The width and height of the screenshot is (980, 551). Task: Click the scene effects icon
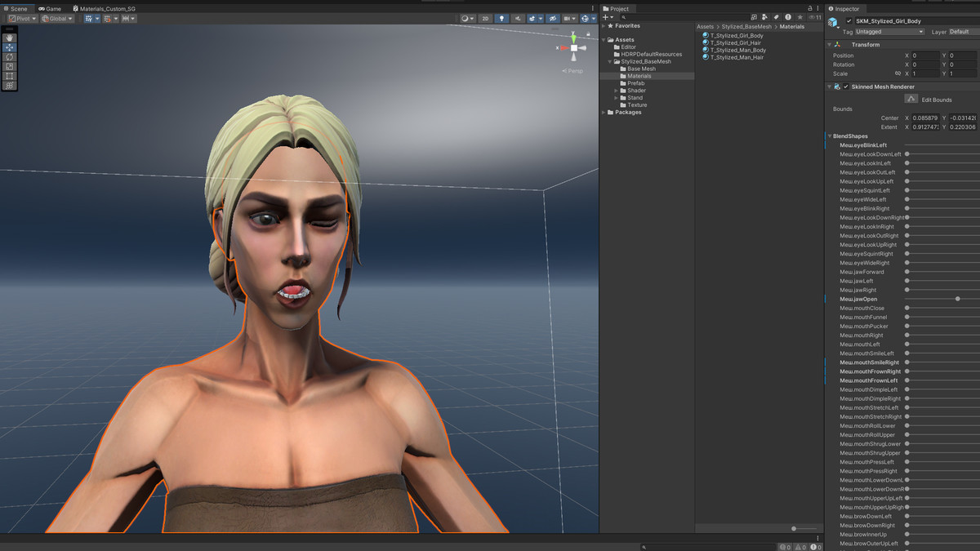point(532,18)
